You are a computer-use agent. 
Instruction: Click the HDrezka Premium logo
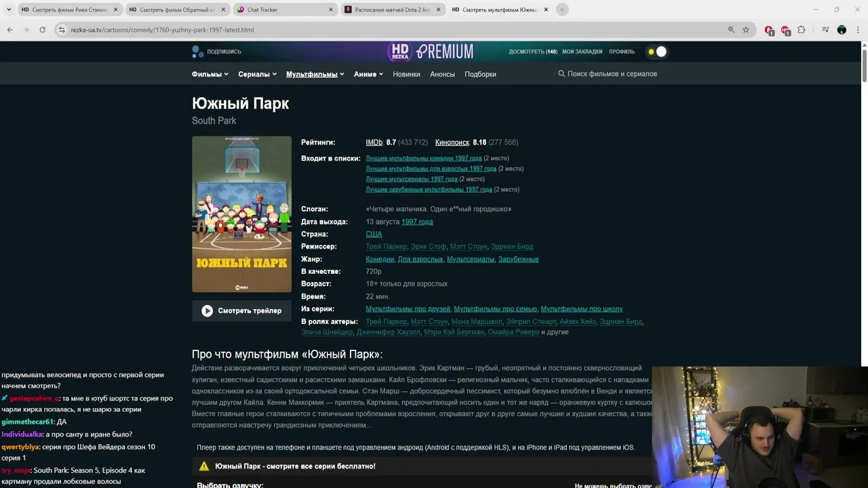[x=431, y=52]
